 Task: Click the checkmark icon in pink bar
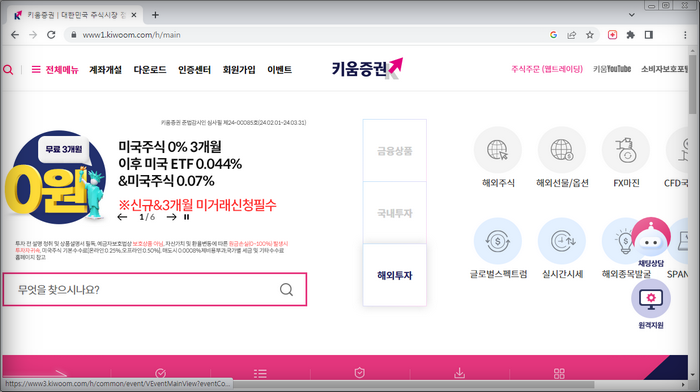(x=161, y=373)
